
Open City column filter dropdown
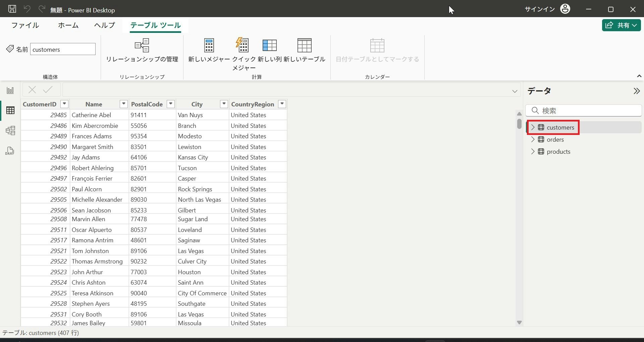[x=224, y=104]
